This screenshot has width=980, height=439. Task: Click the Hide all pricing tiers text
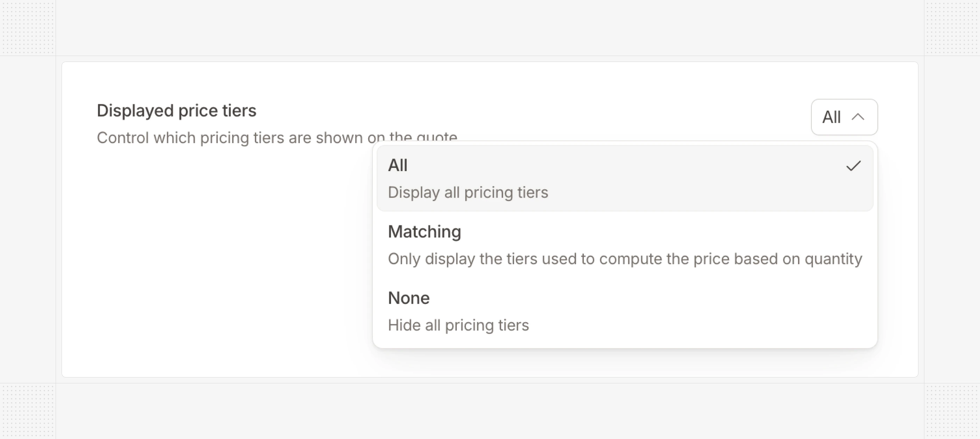pyautogui.click(x=458, y=325)
